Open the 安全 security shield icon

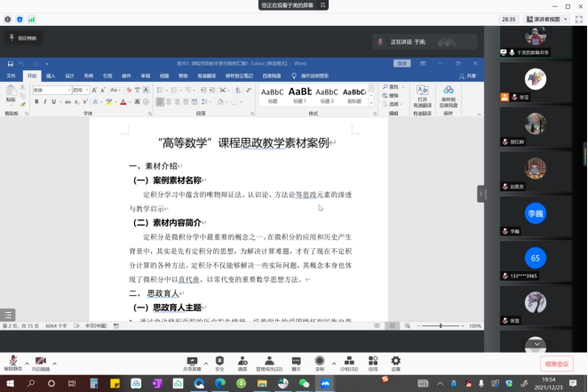tap(219, 361)
